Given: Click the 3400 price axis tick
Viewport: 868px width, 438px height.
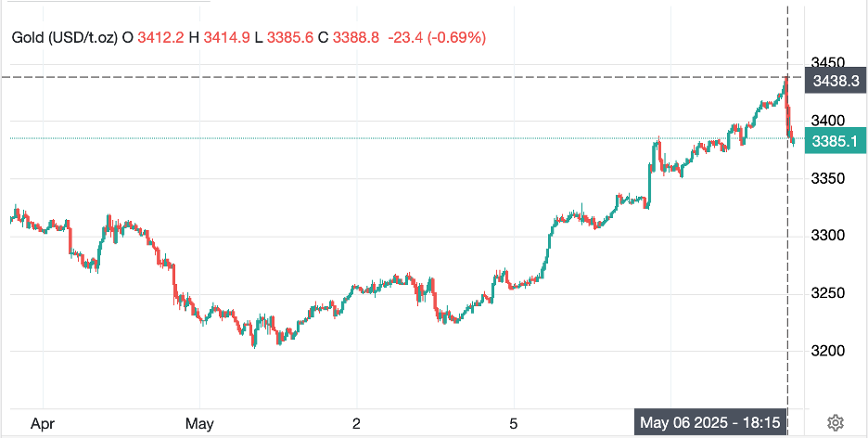Looking at the screenshot, I should click(x=828, y=121).
